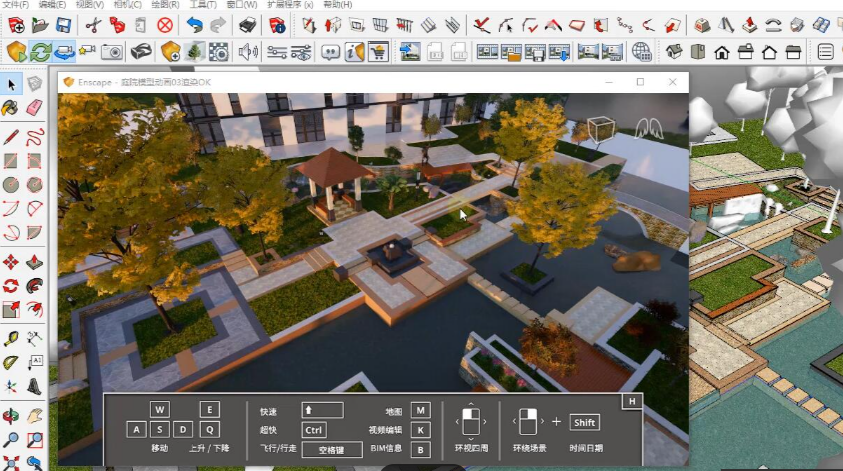The width and height of the screenshot is (843, 471).
Task: Select the Zoom magnifier tool
Action: point(11,440)
